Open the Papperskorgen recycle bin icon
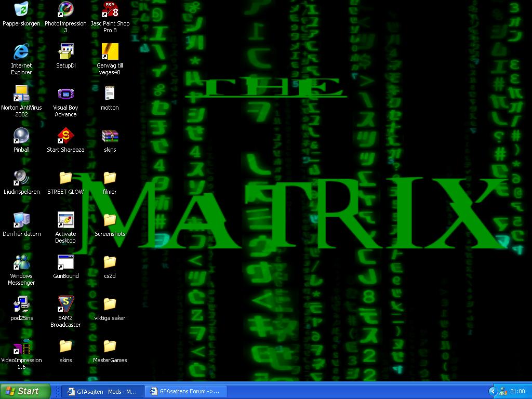The width and height of the screenshot is (532, 399). click(x=21, y=9)
